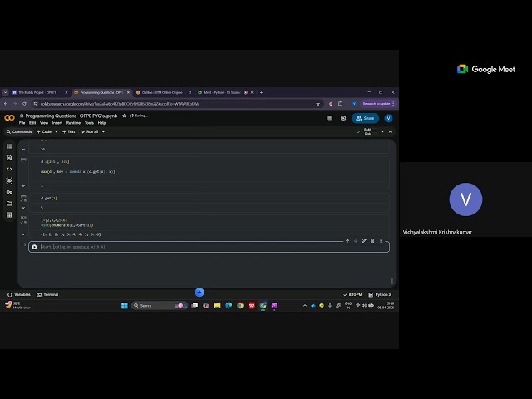
Task: Add a new text cell
Action: (x=69, y=131)
